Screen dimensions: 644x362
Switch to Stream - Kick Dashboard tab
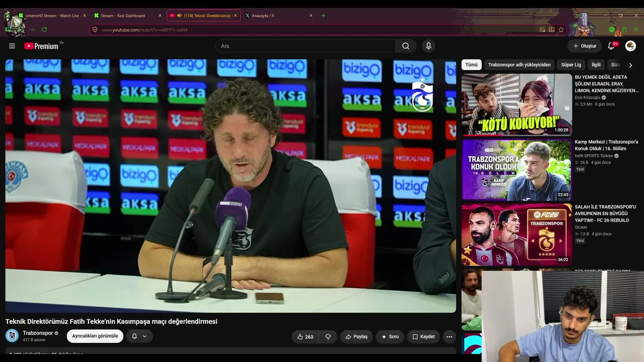click(128, 16)
